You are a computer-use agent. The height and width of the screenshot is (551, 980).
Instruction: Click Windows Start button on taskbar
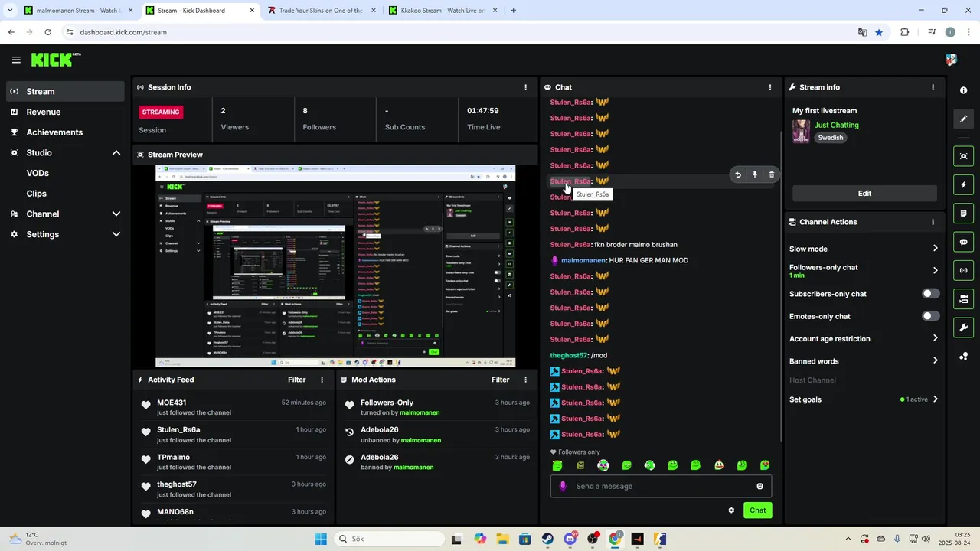pos(321,539)
